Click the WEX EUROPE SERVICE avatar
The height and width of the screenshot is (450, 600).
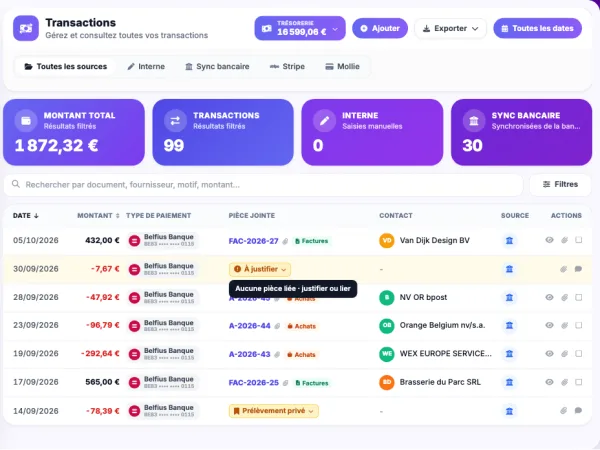pyautogui.click(x=386, y=354)
